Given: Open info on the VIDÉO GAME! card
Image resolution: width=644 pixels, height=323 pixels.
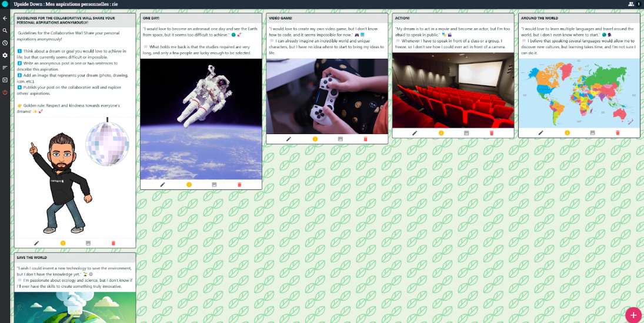Looking at the screenshot, I should (x=315, y=139).
